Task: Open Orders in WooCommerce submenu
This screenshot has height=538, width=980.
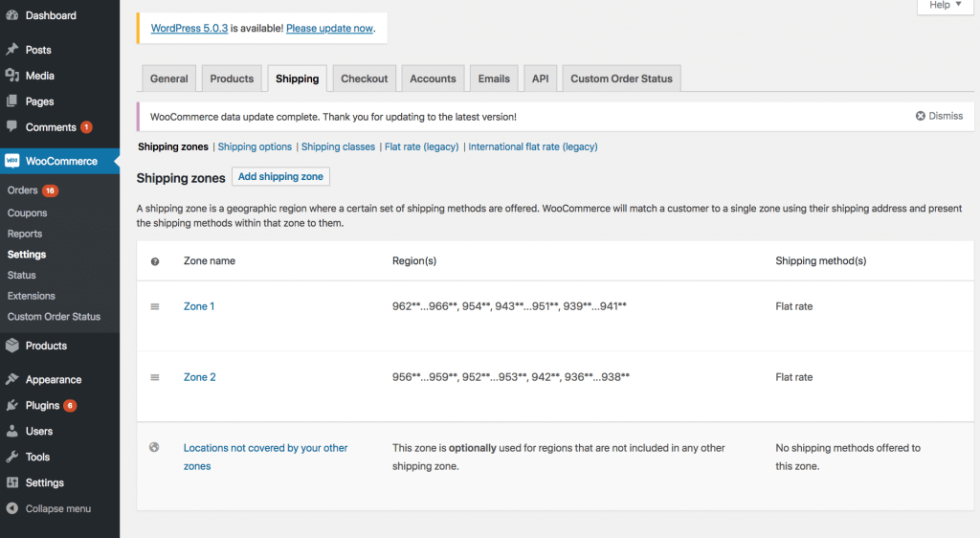Action: pyautogui.click(x=23, y=190)
